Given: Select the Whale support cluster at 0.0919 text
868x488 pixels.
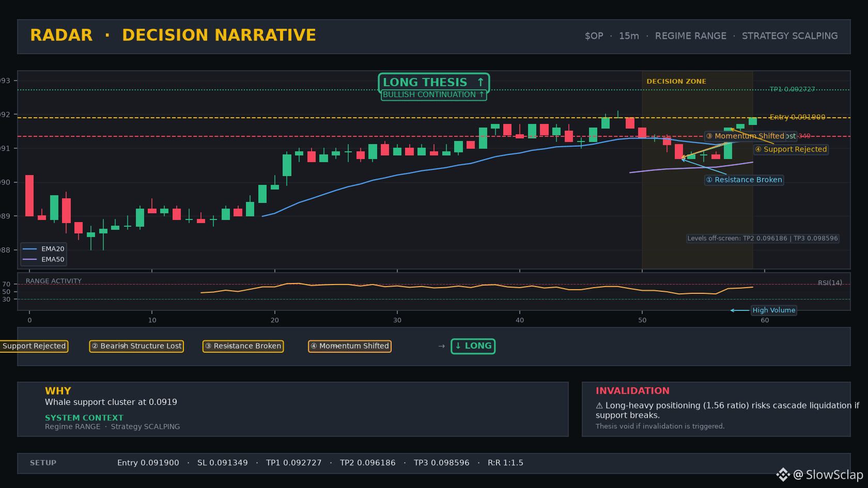Looking at the screenshot, I should (111, 402).
